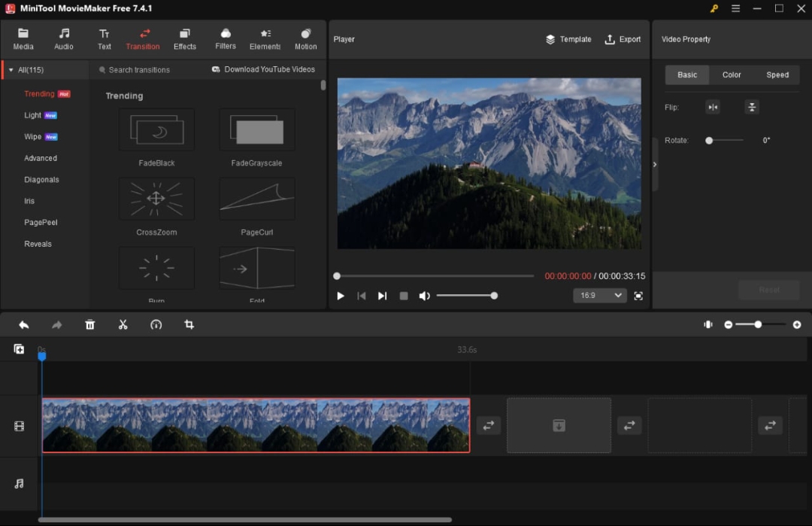The image size is (812, 526).
Task: Mute the player volume
Action: pyautogui.click(x=424, y=296)
